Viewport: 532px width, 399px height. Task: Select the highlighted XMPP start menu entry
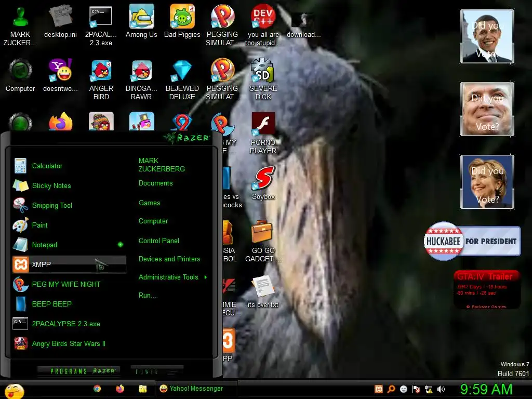pos(69,264)
